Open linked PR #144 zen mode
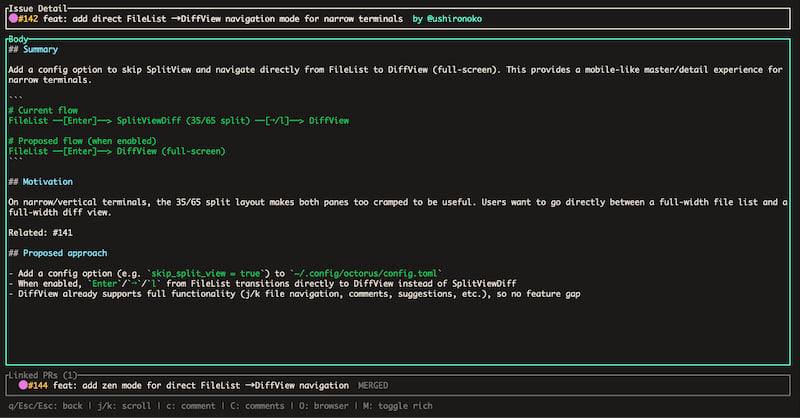Screen dimensions: 800x418 coord(188,385)
